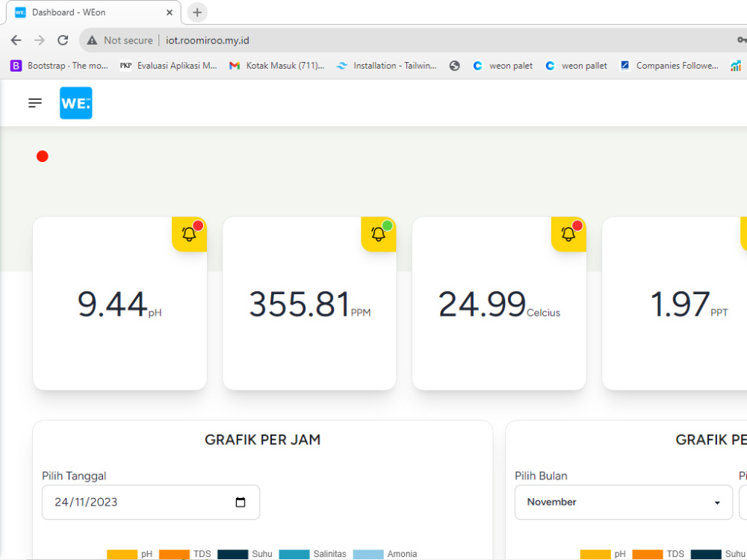This screenshot has width=747, height=560.
Task: Open the Evaluasi Aplikasi bookmark
Action: 169,66
